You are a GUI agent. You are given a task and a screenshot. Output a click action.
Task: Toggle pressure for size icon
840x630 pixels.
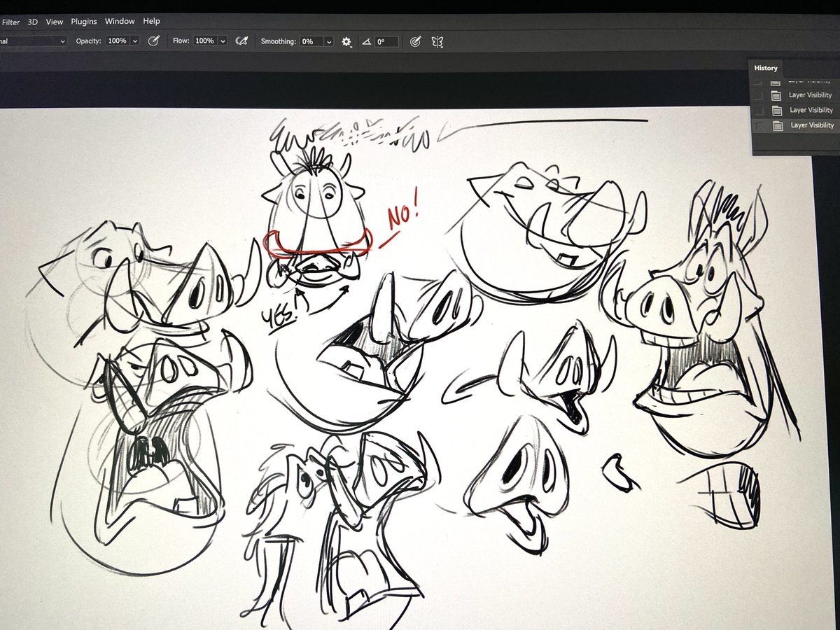pyautogui.click(x=415, y=42)
